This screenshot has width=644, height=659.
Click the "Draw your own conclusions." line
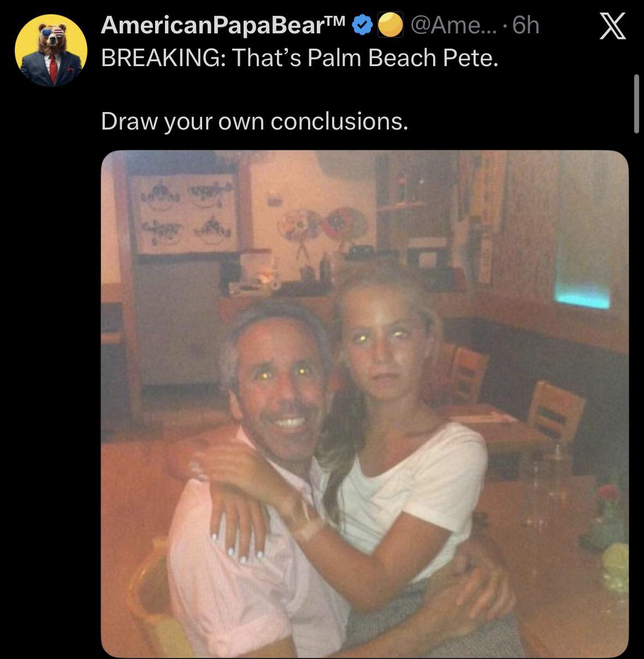pyautogui.click(x=255, y=121)
